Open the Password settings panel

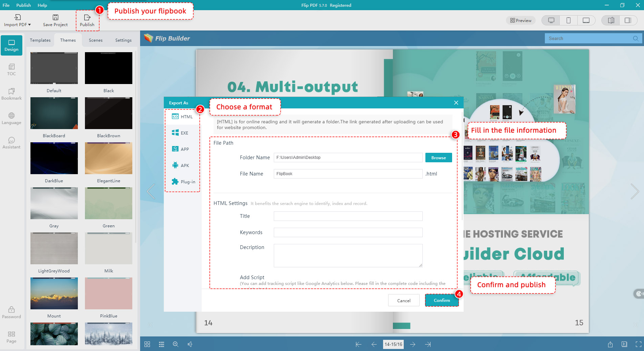coord(12,312)
